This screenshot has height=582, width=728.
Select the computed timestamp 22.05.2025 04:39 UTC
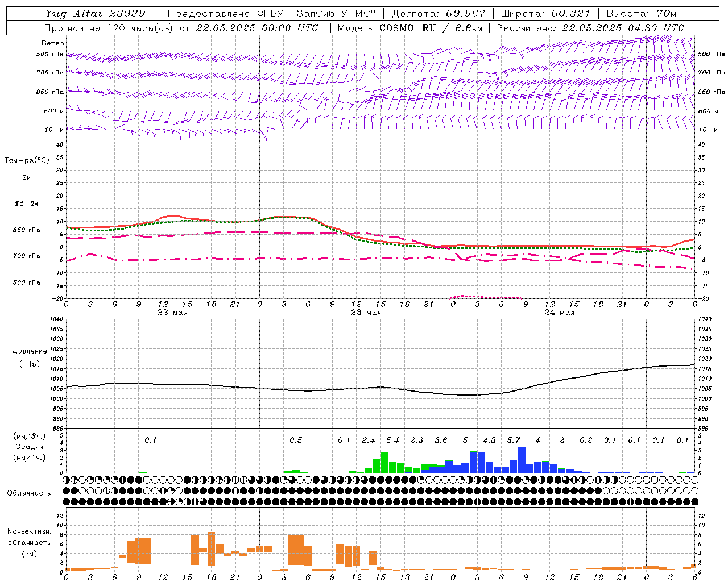pos(623,28)
